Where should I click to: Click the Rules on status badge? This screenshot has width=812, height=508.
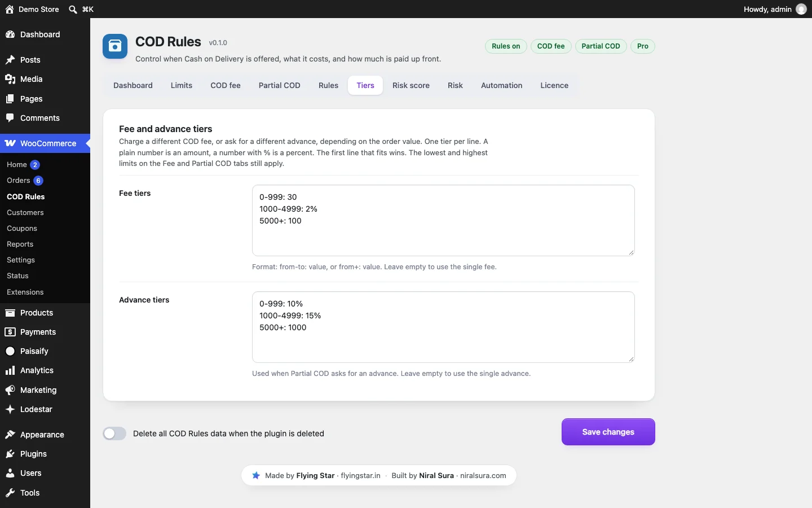[x=506, y=46]
